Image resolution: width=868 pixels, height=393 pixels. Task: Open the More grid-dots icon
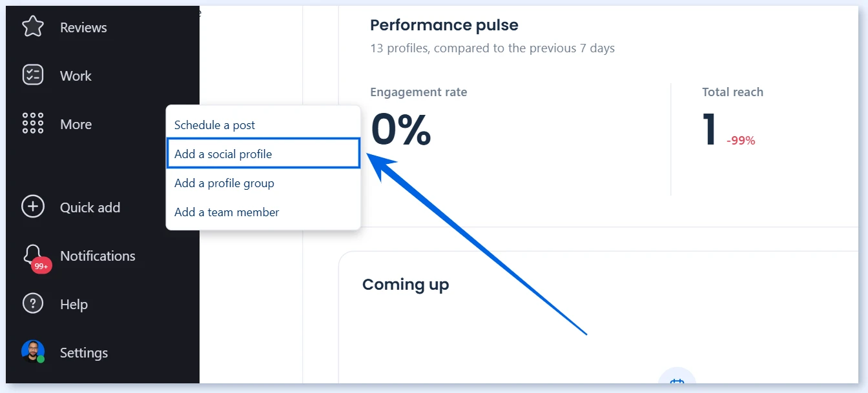[x=33, y=123]
